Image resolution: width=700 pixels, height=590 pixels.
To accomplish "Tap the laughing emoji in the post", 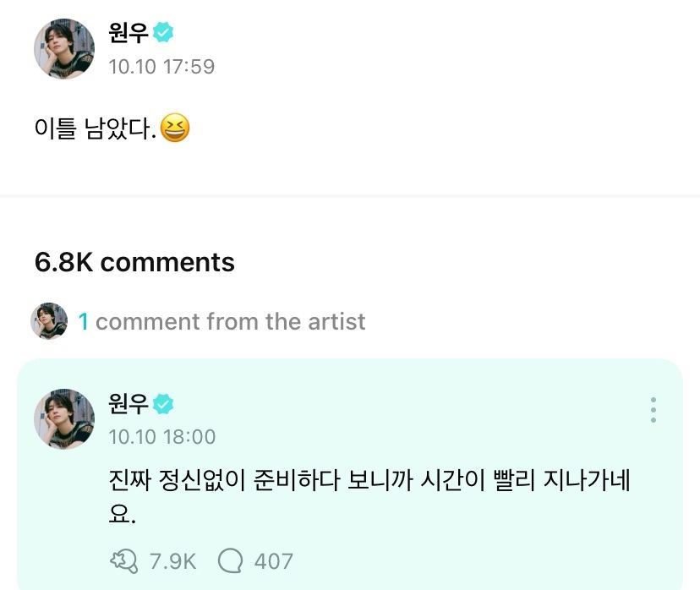I will (x=174, y=128).
